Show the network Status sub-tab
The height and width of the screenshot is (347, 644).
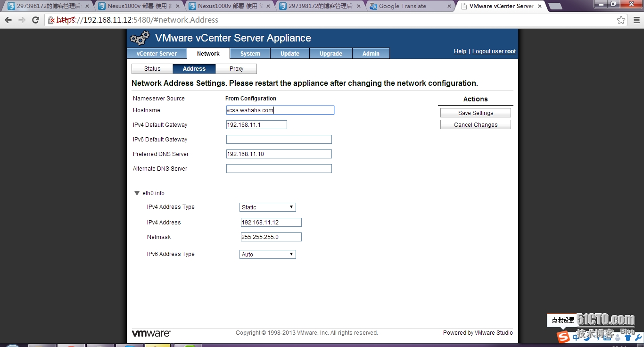(152, 69)
